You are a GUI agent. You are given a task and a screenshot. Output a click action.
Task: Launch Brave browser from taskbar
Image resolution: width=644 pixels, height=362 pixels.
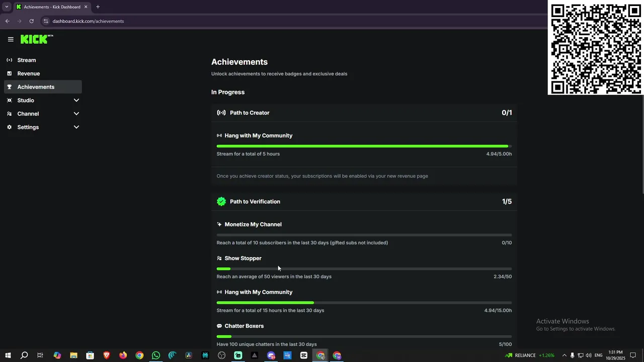[106, 355]
